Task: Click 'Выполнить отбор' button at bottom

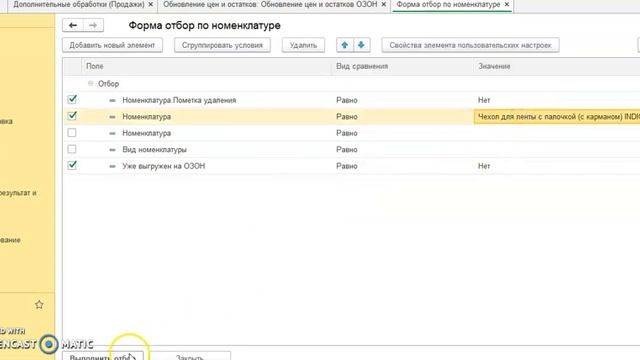Action: coord(103,356)
